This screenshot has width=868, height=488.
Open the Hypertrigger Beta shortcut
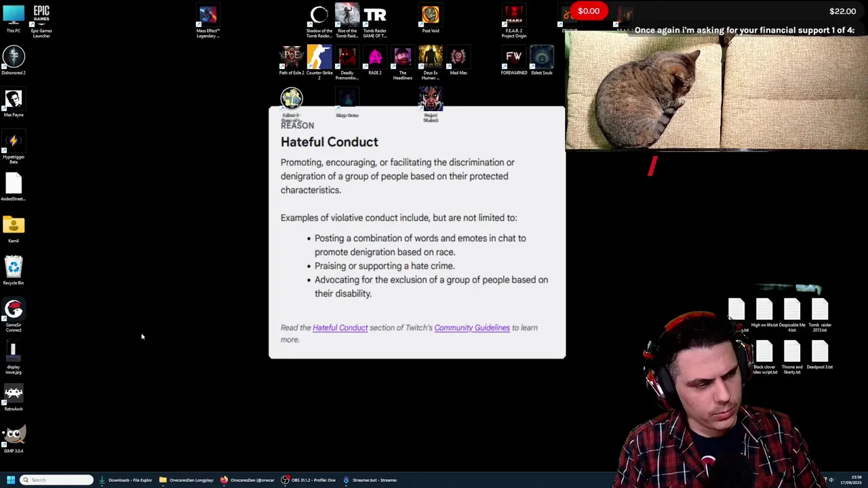(x=14, y=147)
